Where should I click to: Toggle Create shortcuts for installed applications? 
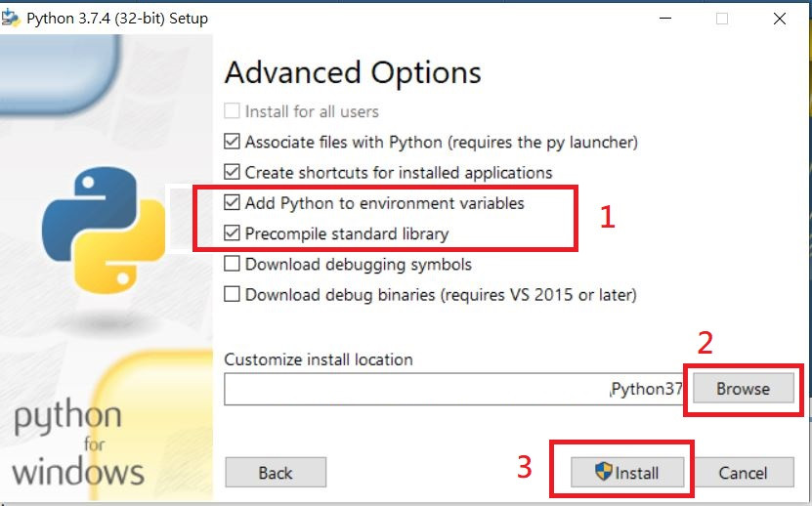coord(233,173)
